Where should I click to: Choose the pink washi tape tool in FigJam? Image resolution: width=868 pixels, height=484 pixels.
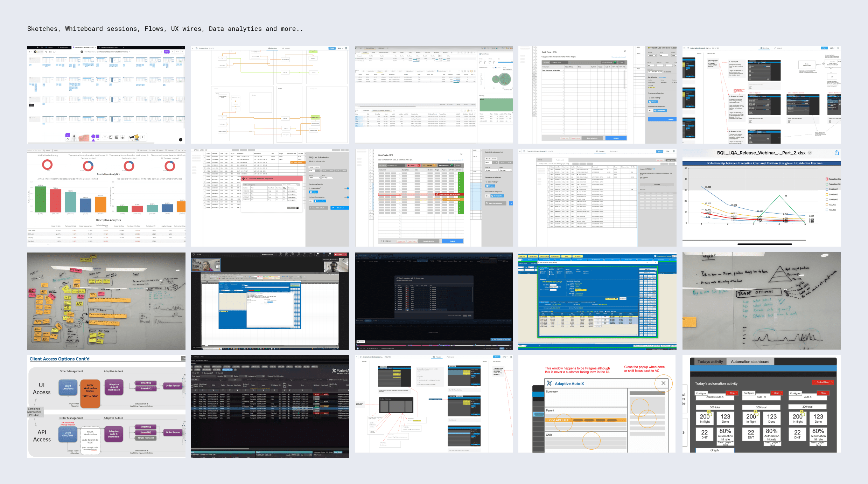tap(84, 138)
